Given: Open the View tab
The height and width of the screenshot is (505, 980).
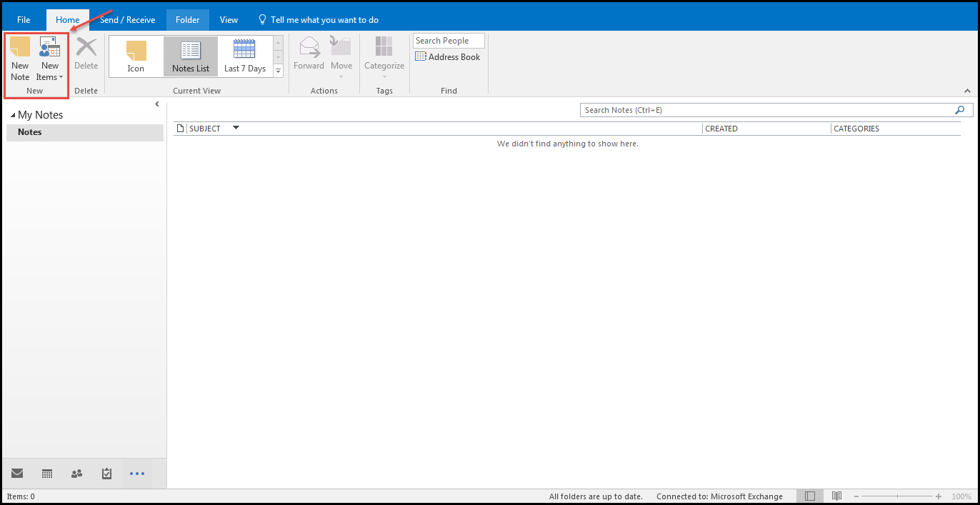Looking at the screenshot, I should click(x=229, y=20).
